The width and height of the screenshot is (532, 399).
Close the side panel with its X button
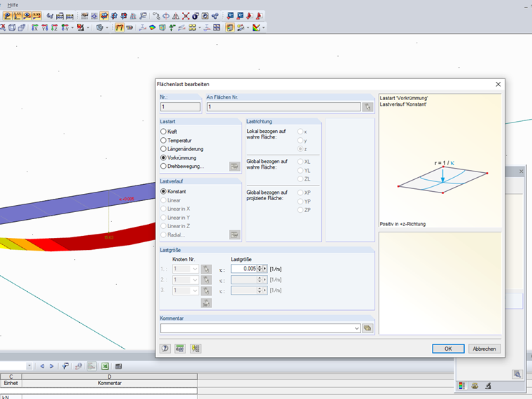(521, 171)
